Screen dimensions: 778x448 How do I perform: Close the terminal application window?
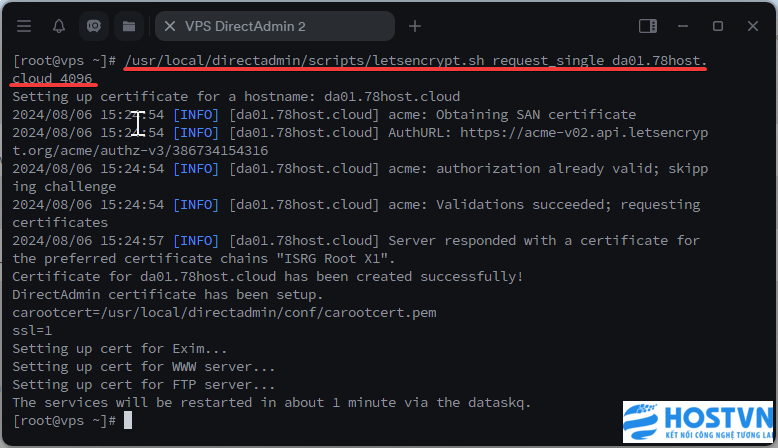753,26
